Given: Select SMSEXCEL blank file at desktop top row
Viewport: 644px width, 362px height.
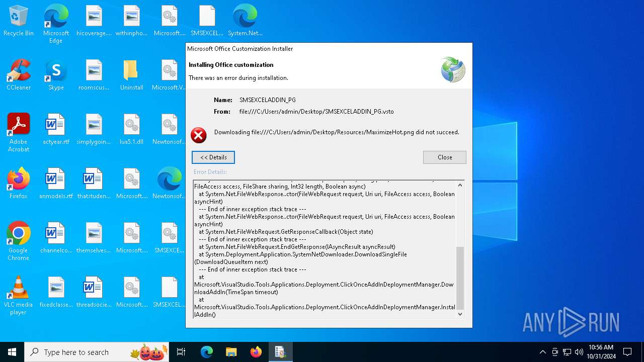Looking at the screenshot, I should 207,21.
